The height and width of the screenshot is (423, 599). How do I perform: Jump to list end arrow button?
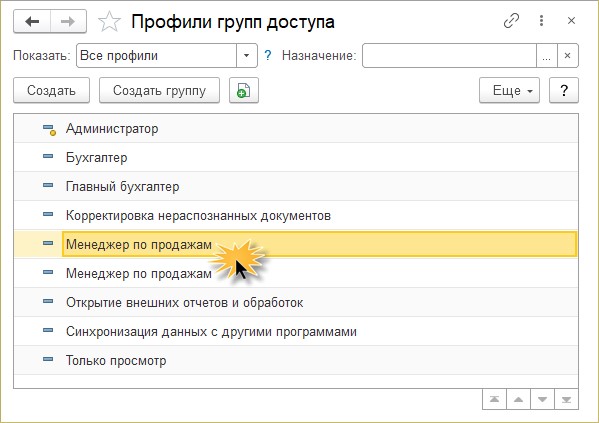[567, 399]
